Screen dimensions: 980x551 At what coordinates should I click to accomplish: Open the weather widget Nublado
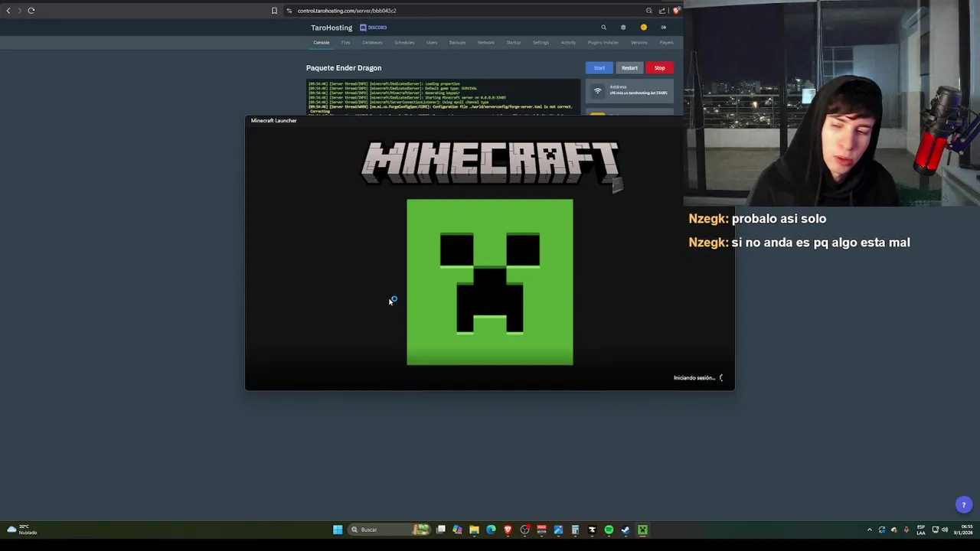(x=21, y=530)
